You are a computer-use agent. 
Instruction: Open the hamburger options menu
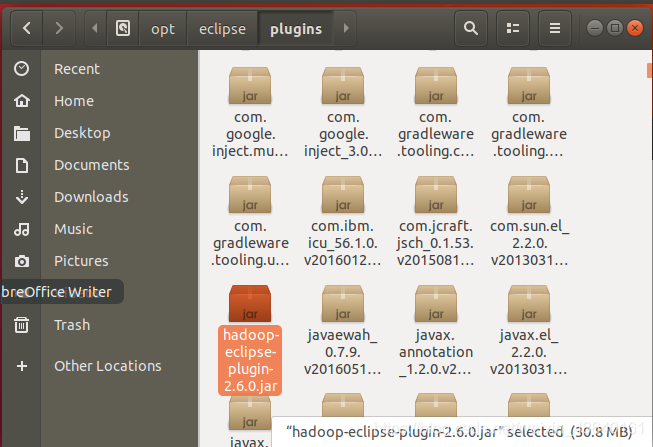[x=554, y=28]
